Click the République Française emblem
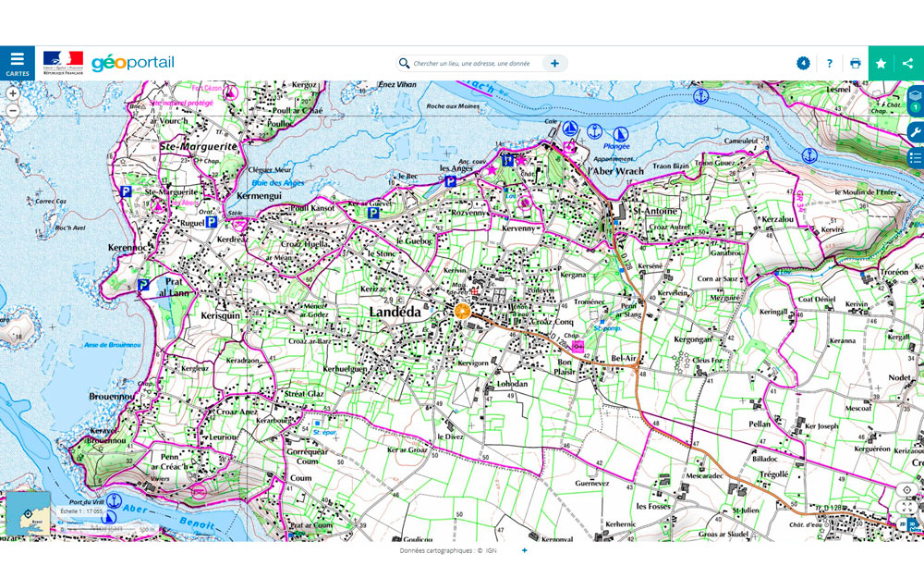This screenshot has height=578, width=924. (x=63, y=63)
